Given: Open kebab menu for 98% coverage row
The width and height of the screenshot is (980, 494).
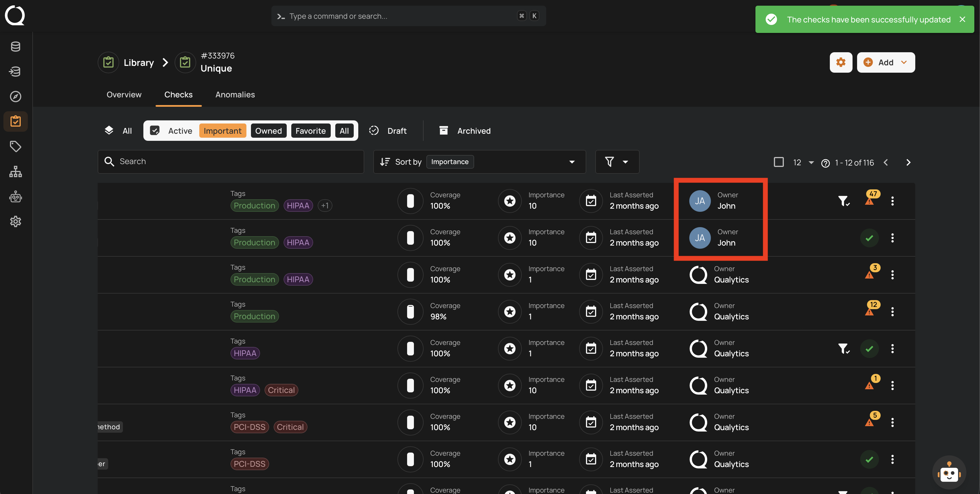Looking at the screenshot, I should click(x=893, y=312).
